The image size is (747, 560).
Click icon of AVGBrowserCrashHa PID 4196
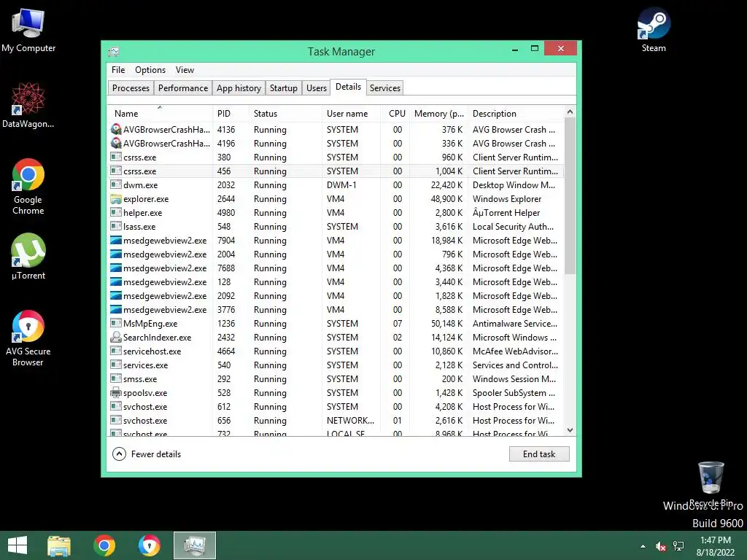pos(116,143)
